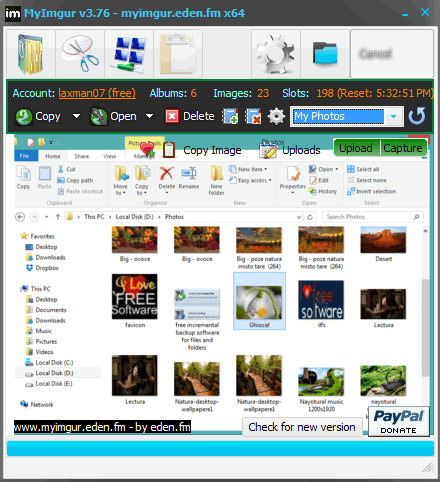Select Local Disk (D:) in tree
Image resolution: width=440 pixels, height=482 pixels.
pyautogui.click(x=50, y=373)
